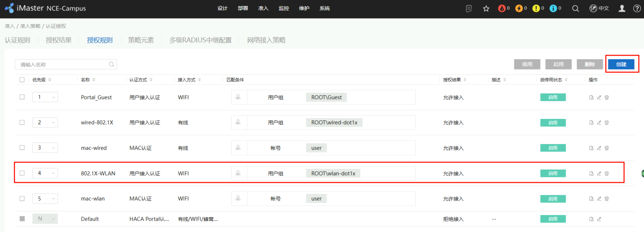Open the search magnifier in top bar
644x232 pixels.
coord(575,9)
